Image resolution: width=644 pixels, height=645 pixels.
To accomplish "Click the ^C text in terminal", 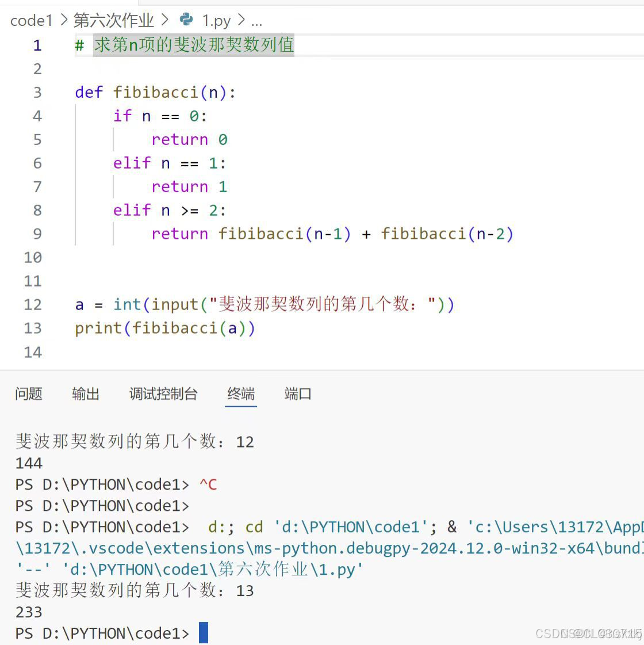I will (208, 484).
